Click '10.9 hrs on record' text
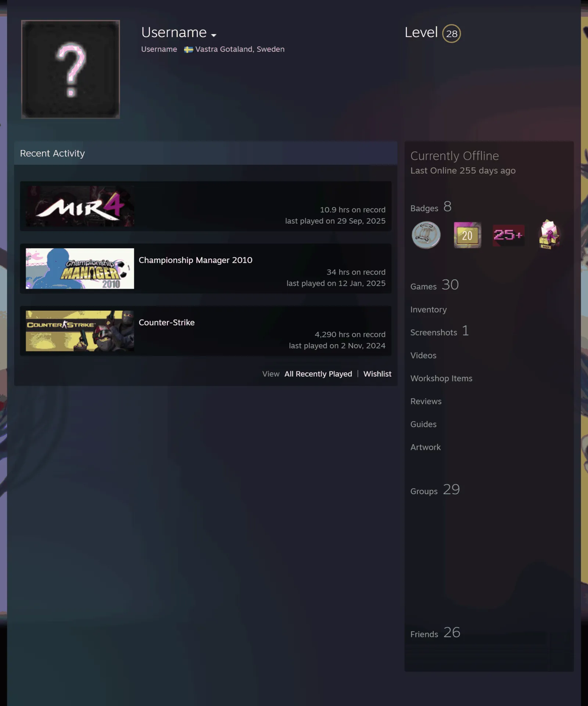 [x=353, y=210]
